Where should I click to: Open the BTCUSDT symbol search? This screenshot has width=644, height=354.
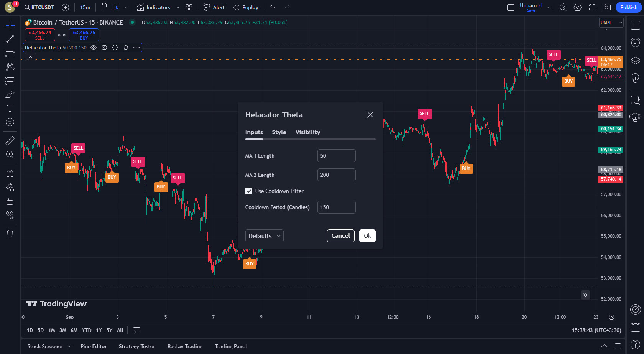pos(39,7)
